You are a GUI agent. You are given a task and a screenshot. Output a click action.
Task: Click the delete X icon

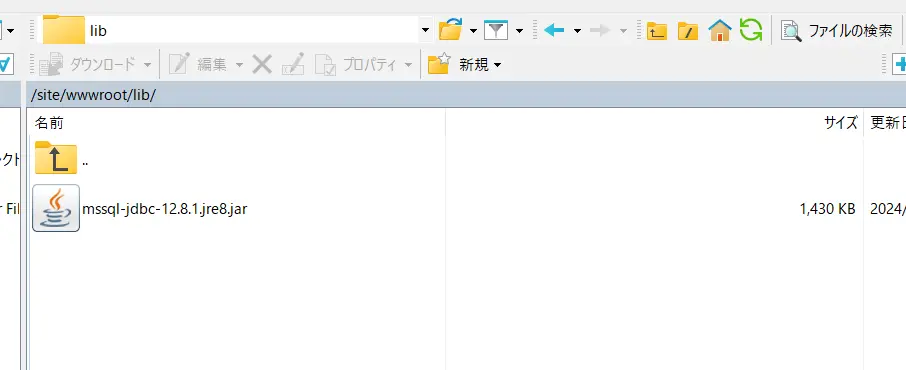pyautogui.click(x=262, y=64)
